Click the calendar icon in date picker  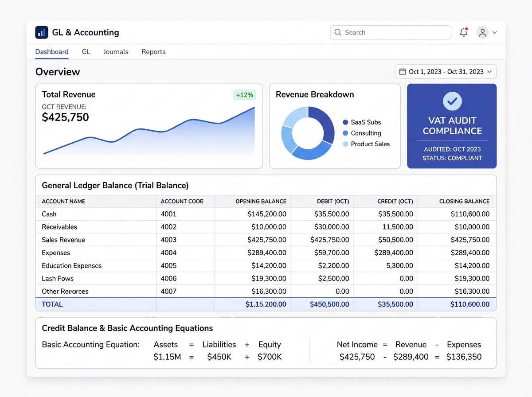403,71
